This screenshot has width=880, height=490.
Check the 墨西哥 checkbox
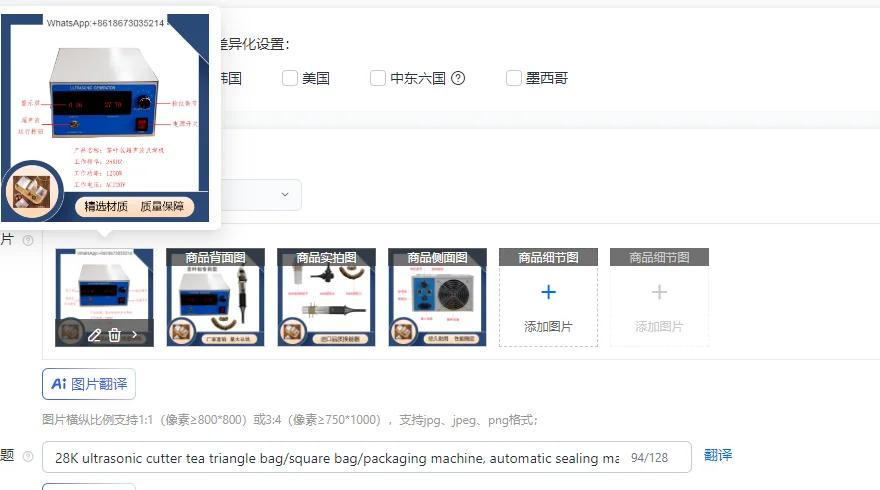point(514,78)
